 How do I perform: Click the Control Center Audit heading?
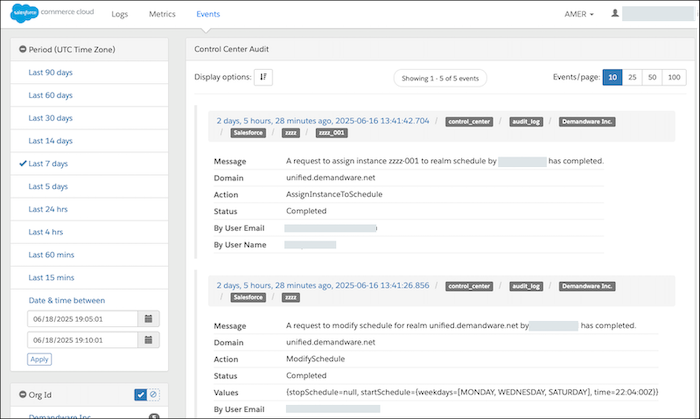(231, 49)
